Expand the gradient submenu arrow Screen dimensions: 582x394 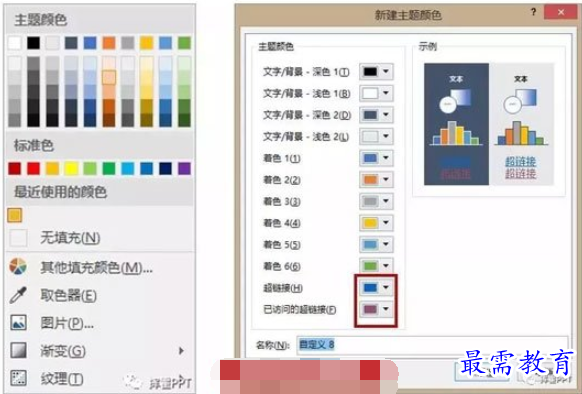[x=181, y=351]
